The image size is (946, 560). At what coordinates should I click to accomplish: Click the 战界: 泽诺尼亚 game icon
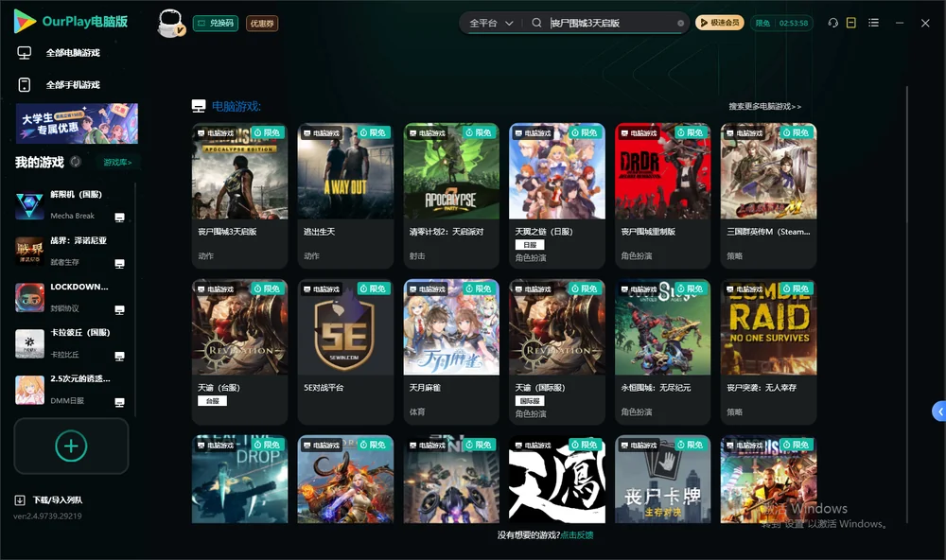point(29,251)
